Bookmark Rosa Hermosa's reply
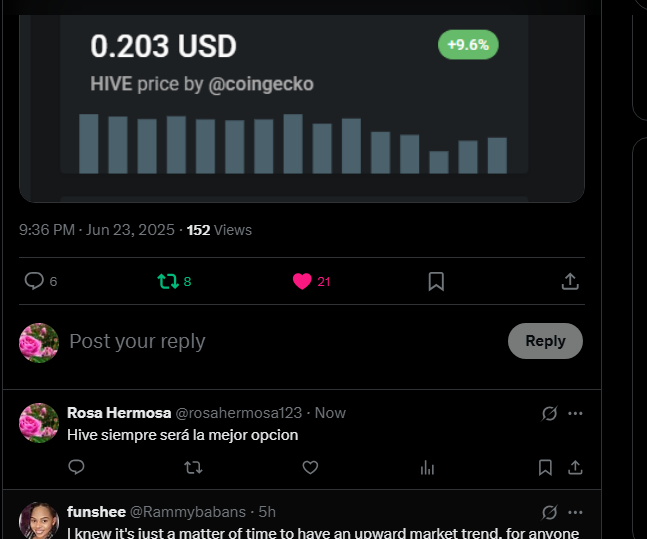Image resolution: width=647 pixels, height=539 pixels. pyautogui.click(x=545, y=467)
